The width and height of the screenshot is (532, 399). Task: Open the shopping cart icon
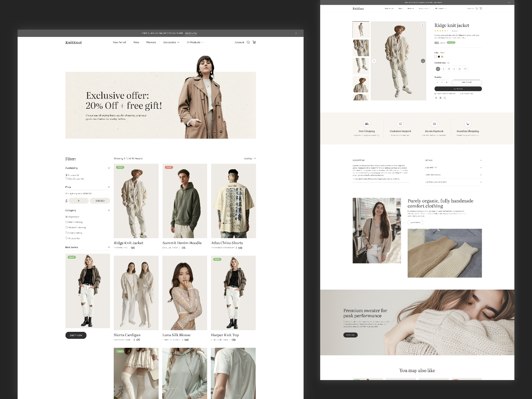click(254, 42)
